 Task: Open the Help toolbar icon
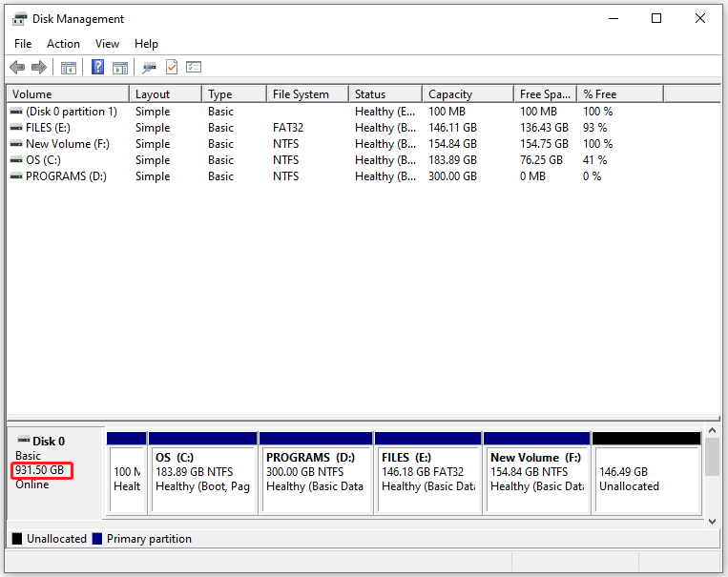tap(97, 68)
